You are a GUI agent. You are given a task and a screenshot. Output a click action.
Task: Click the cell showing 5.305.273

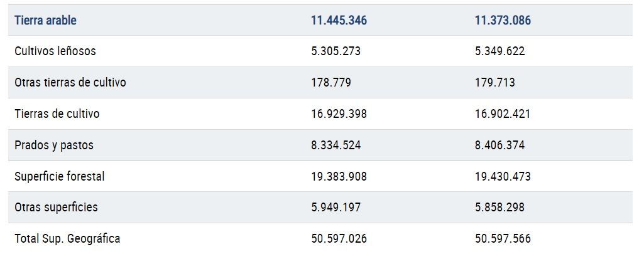click(336, 51)
